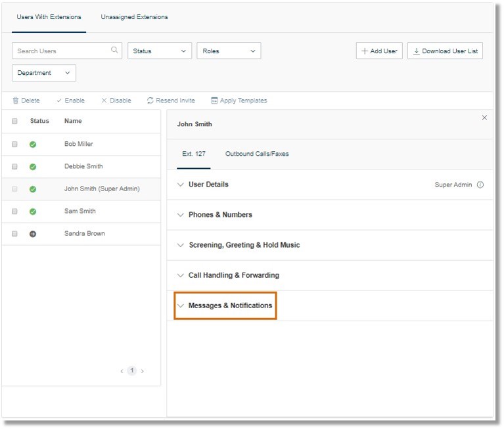
Task: Select the Sam Smith name
Action: 80,211
